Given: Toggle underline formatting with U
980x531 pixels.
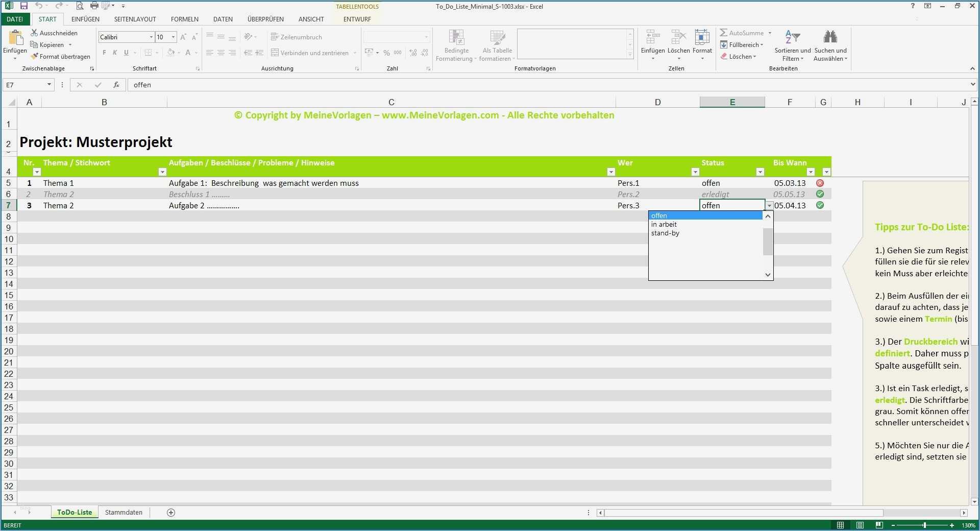Looking at the screenshot, I should (126, 53).
